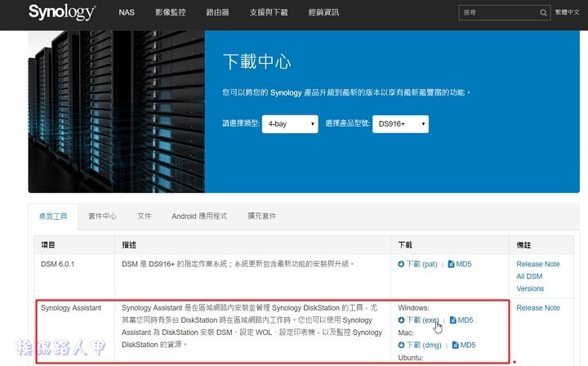Open DSM Release Note link
This screenshot has height=366, width=588.
point(538,265)
